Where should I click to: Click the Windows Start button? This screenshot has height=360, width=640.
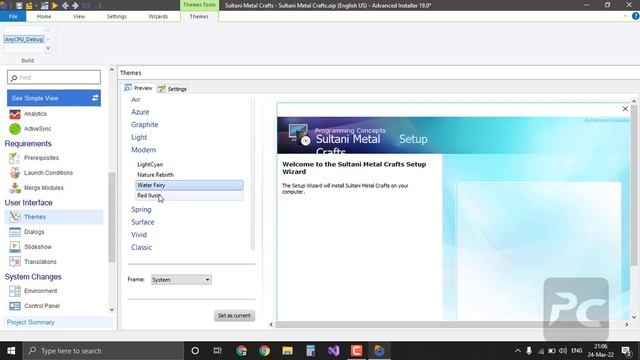point(11,351)
